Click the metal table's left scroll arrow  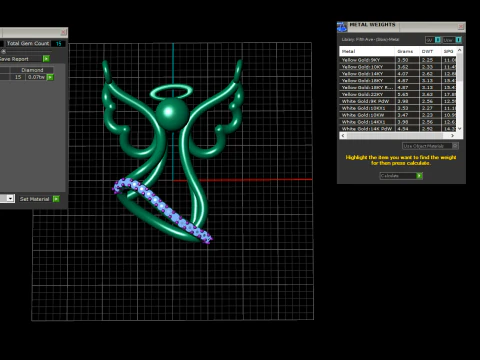coord(343,136)
